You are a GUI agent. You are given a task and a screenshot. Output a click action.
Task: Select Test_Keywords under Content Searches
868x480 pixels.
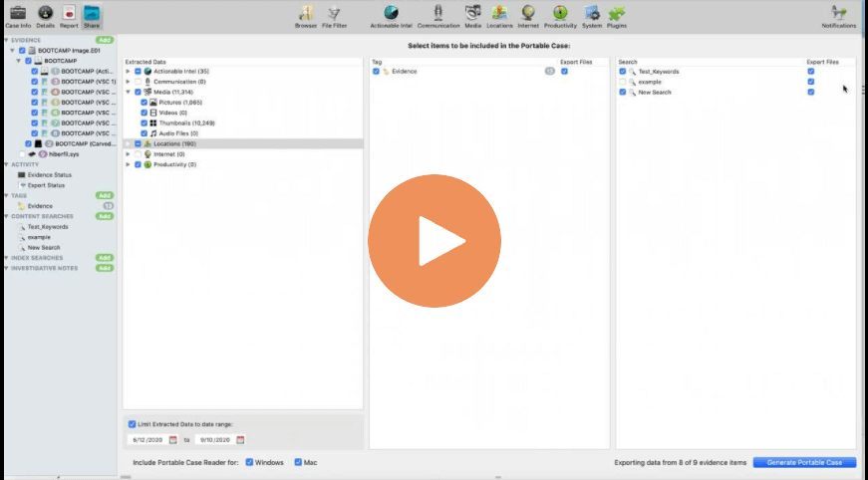(x=48, y=227)
